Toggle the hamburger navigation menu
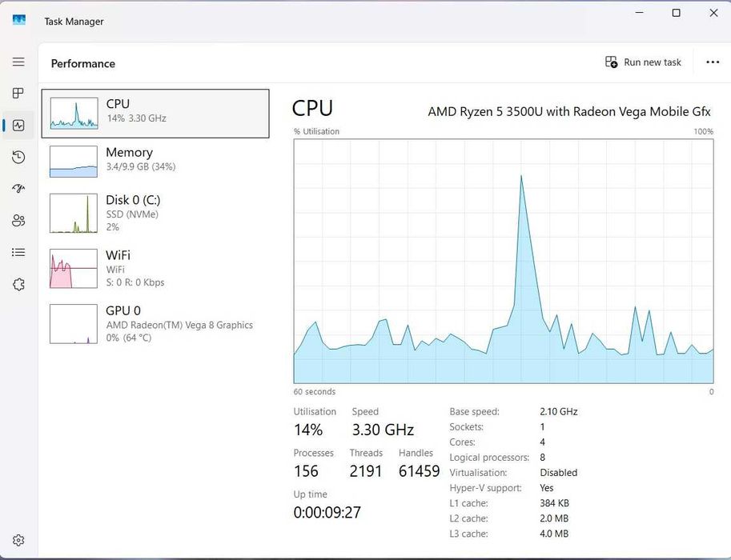The image size is (731, 560). pyautogui.click(x=18, y=62)
